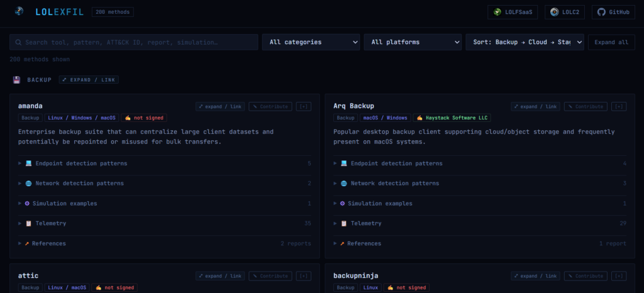This screenshot has width=644, height=293.
Task: Click the search magnifier icon
Action: (x=18, y=42)
